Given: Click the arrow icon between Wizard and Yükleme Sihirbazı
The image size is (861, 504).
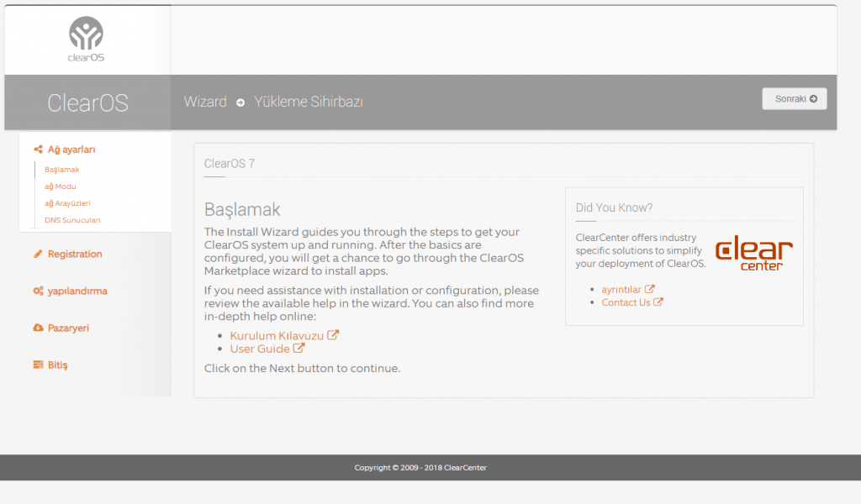Looking at the screenshot, I should click(x=240, y=102).
